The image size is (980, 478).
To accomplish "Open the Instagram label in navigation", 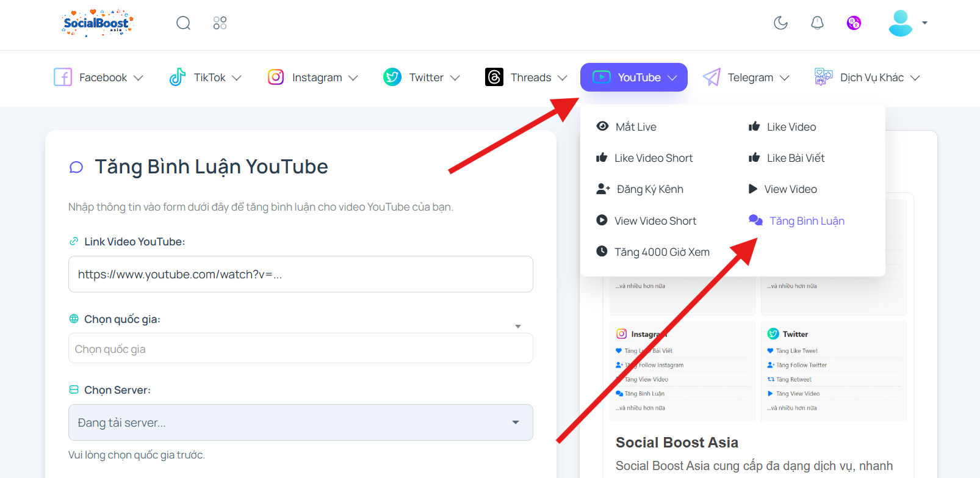I will coord(317,78).
